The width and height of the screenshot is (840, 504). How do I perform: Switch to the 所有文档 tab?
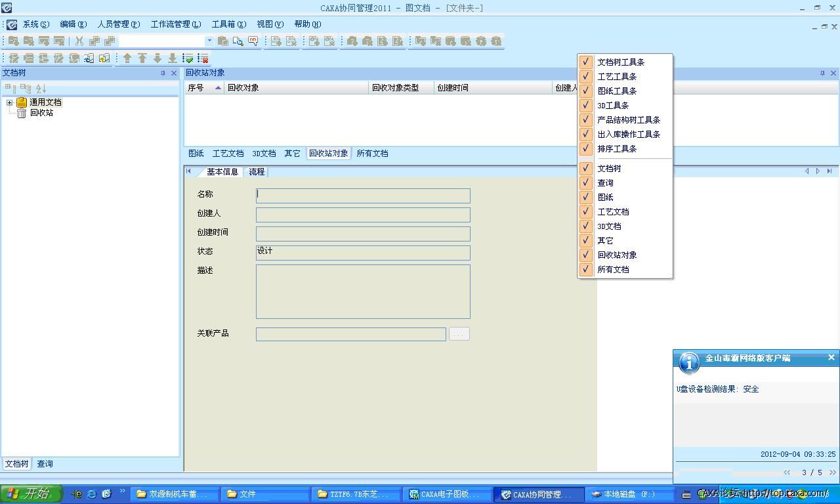pos(372,154)
